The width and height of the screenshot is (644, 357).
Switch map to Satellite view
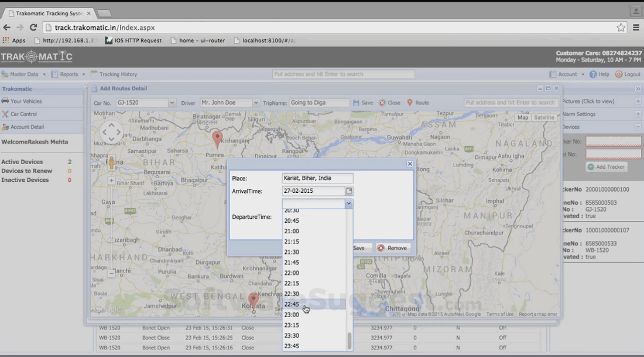(544, 117)
